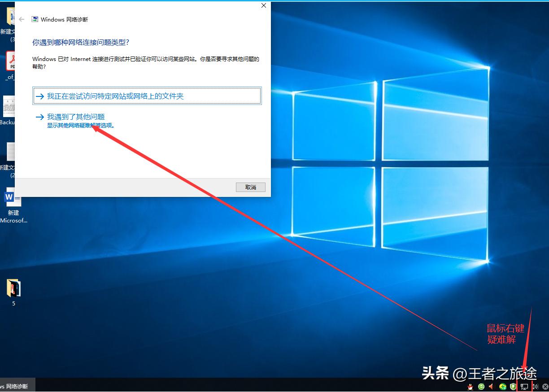Open the volume speaker tray icon
The height and width of the screenshot is (392, 549).
pyautogui.click(x=535, y=387)
